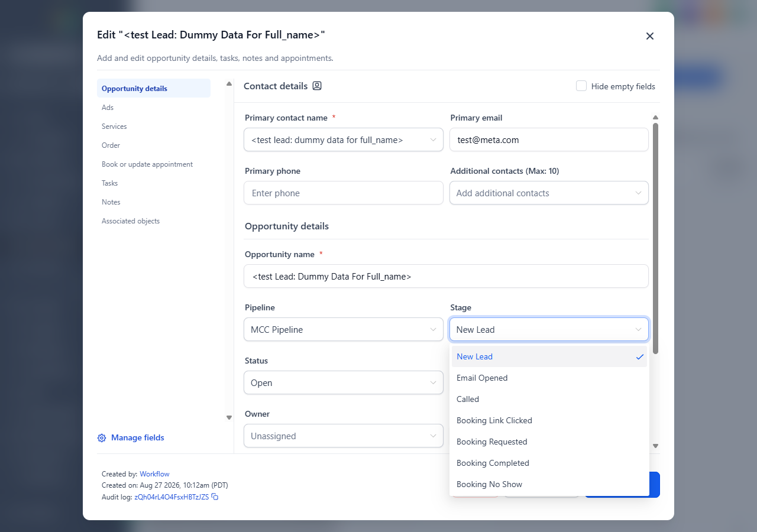Viewport: 757px width, 532px height.
Task: Click the Opportunity name input field
Action: coord(446,276)
